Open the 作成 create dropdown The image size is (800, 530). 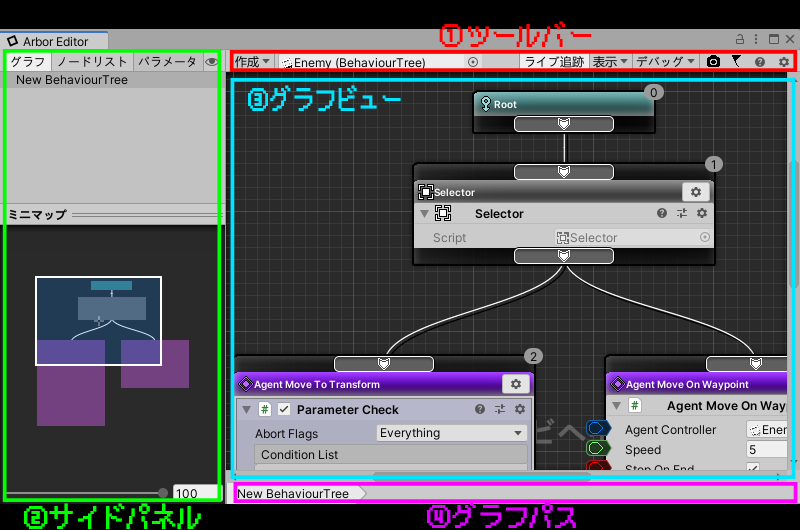(x=252, y=62)
